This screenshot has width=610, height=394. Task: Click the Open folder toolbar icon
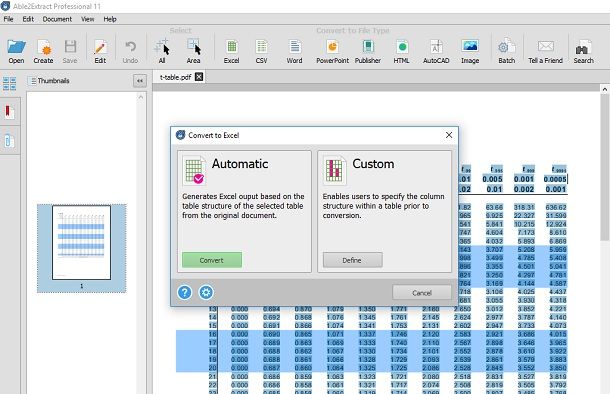[16, 51]
